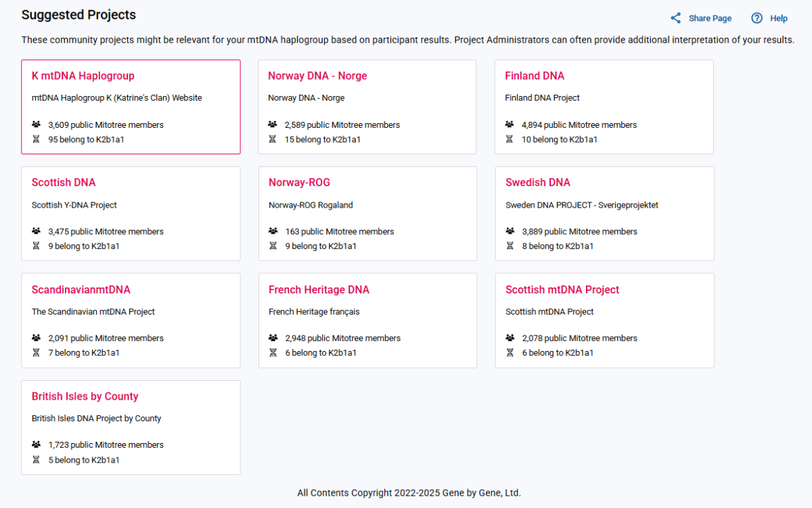Open the ScandinavianmtDNA project title
This screenshot has height=508, width=812.
click(x=81, y=290)
